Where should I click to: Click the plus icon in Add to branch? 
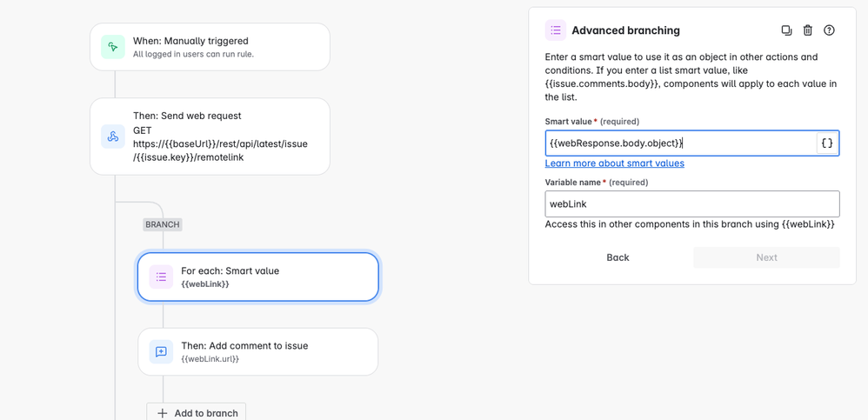click(x=163, y=413)
